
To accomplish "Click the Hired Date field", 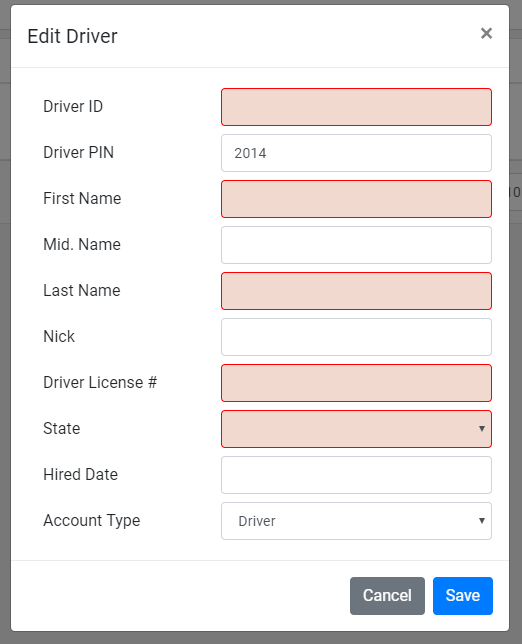I will point(356,475).
